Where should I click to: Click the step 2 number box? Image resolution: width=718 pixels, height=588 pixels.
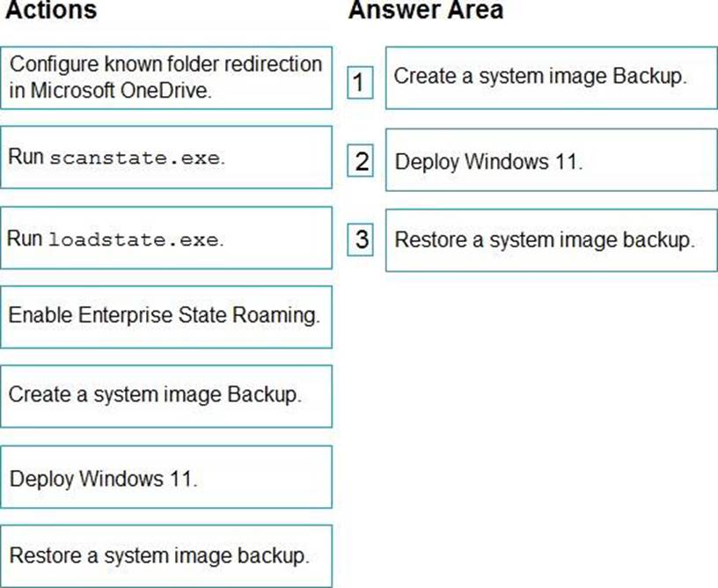[x=361, y=161]
